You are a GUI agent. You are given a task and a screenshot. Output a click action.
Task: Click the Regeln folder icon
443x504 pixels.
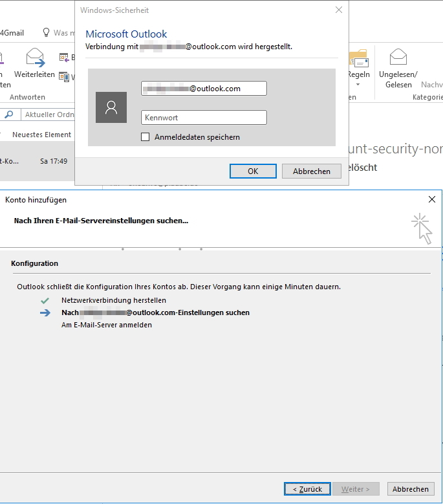(358, 58)
